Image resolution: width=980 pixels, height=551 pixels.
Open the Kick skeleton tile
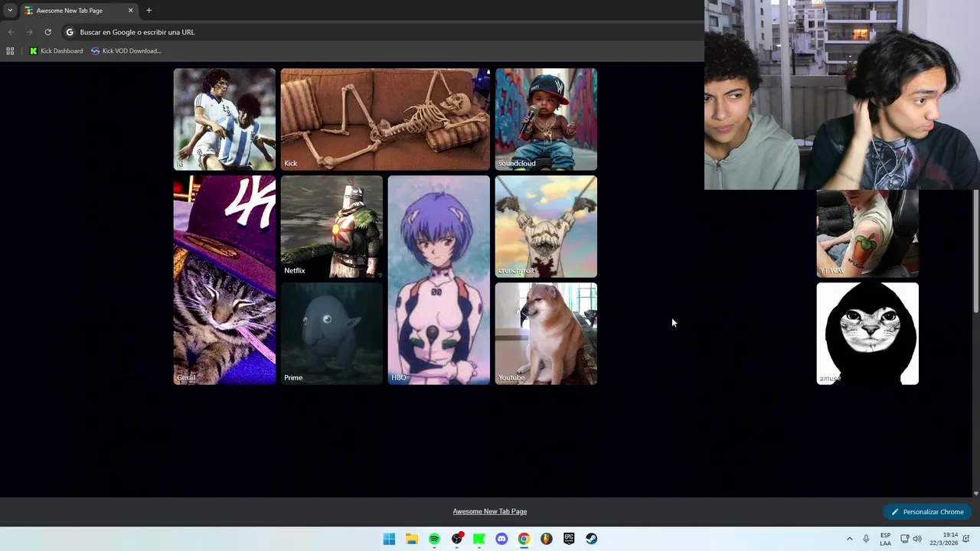click(385, 119)
